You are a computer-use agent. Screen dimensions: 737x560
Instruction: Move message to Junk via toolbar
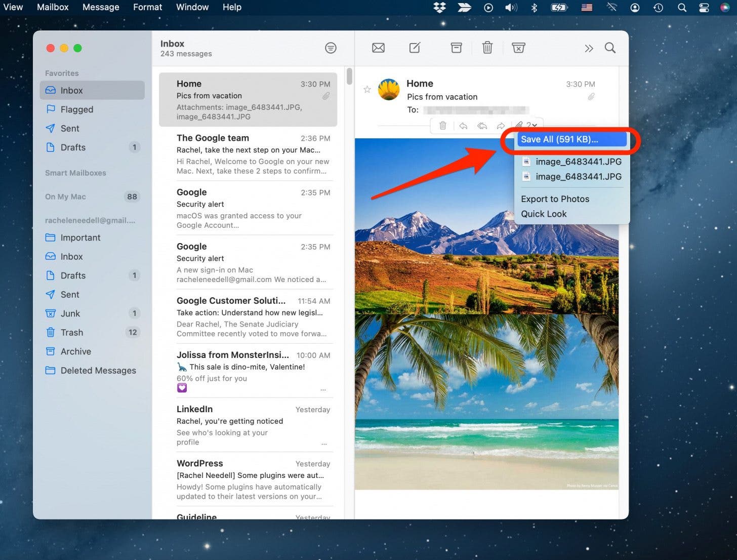point(518,48)
